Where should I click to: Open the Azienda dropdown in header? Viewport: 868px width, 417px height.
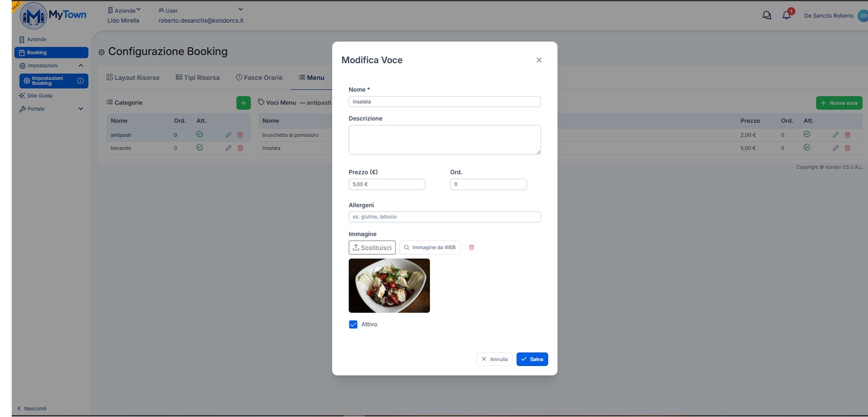click(x=124, y=10)
